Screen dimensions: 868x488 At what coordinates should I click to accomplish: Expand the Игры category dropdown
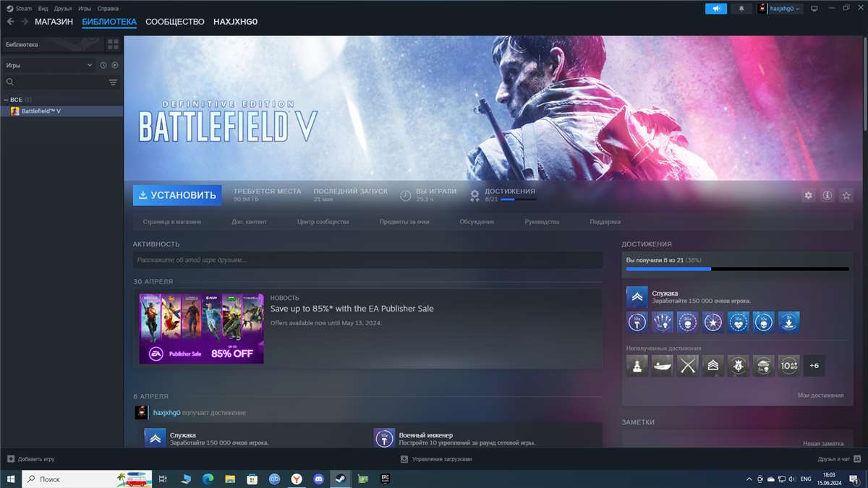(x=90, y=65)
